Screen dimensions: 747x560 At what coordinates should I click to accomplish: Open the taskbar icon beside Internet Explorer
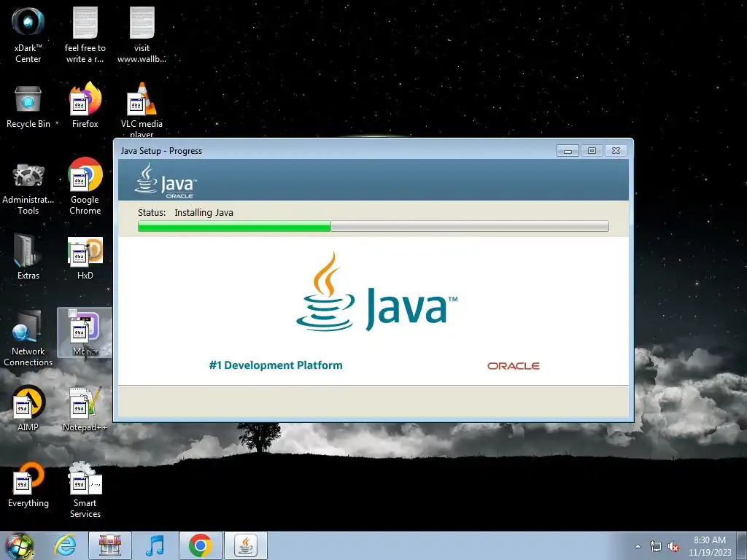coord(110,545)
